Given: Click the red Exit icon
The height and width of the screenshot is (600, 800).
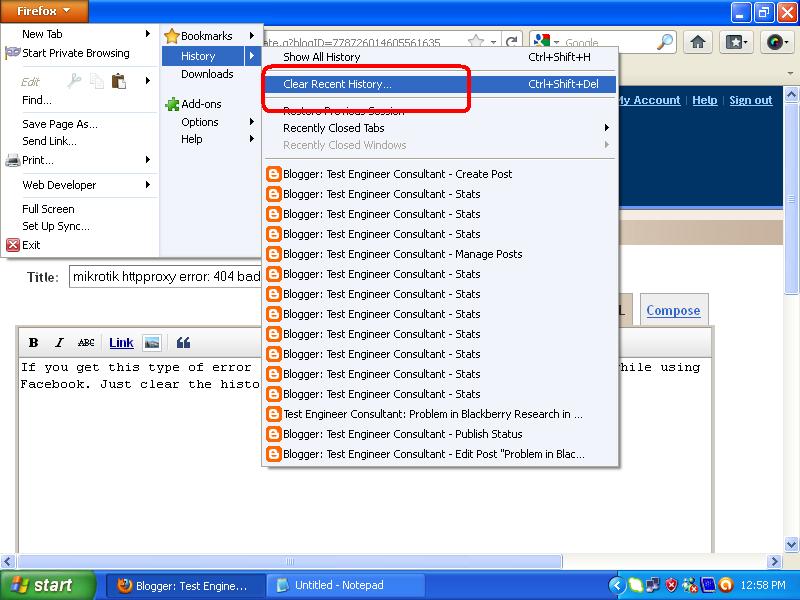Looking at the screenshot, I should click(13, 245).
